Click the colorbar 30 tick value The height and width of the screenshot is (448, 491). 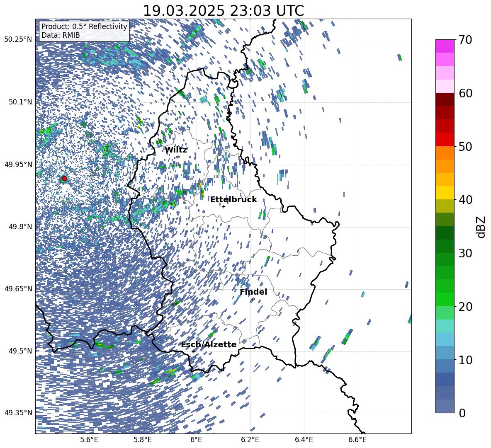click(466, 253)
